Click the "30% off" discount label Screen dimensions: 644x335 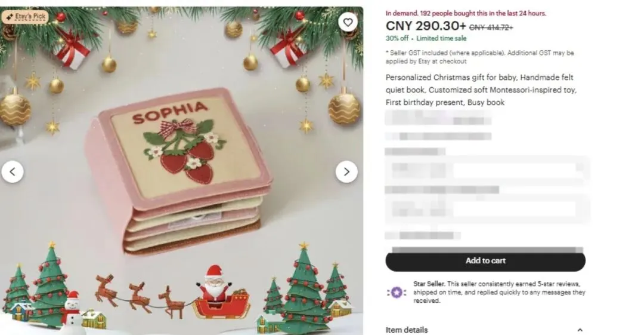point(397,38)
